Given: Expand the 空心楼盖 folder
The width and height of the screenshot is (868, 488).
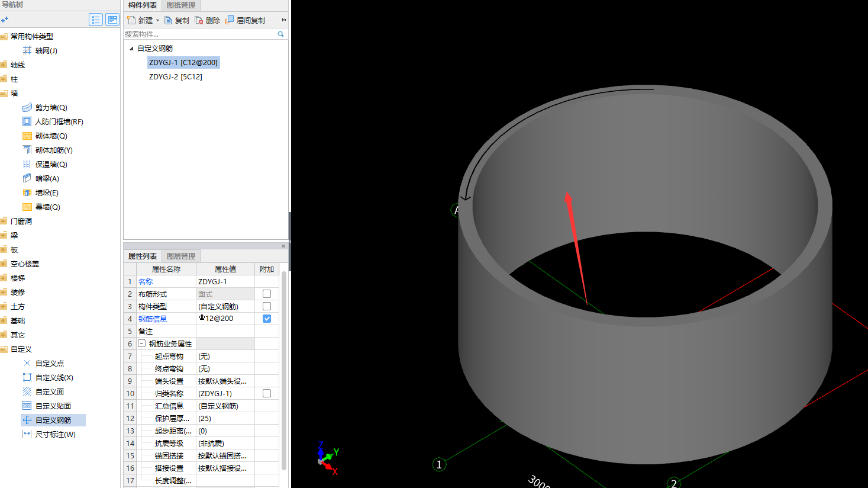Looking at the screenshot, I should (4, 264).
